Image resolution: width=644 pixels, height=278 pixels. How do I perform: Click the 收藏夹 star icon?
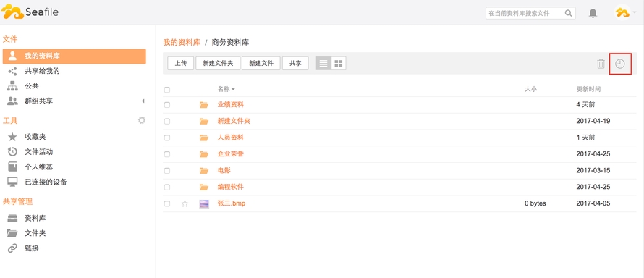(13, 137)
